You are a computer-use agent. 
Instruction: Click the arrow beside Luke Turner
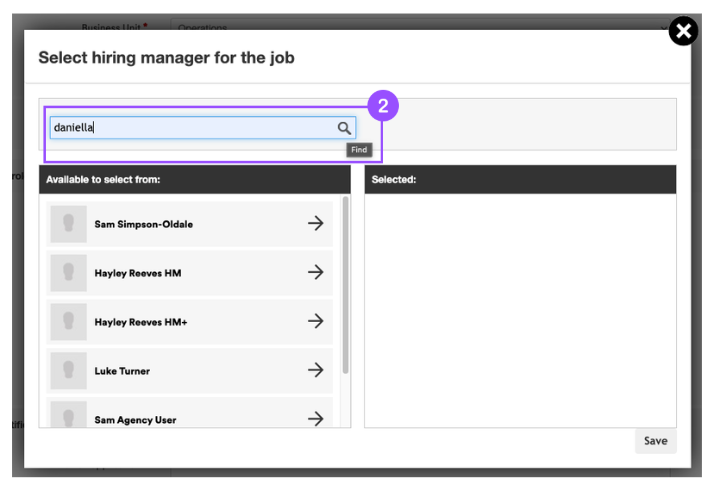coord(315,370)
